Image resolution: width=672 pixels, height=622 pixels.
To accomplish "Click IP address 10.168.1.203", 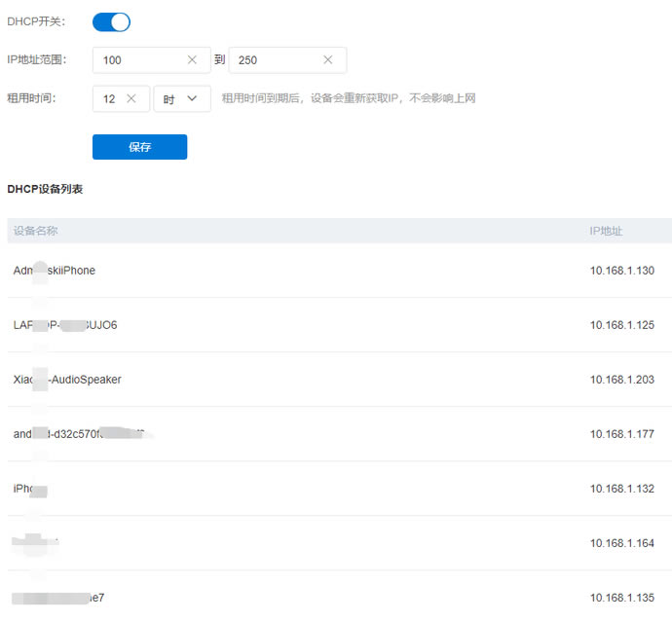I will click(621, 380).
